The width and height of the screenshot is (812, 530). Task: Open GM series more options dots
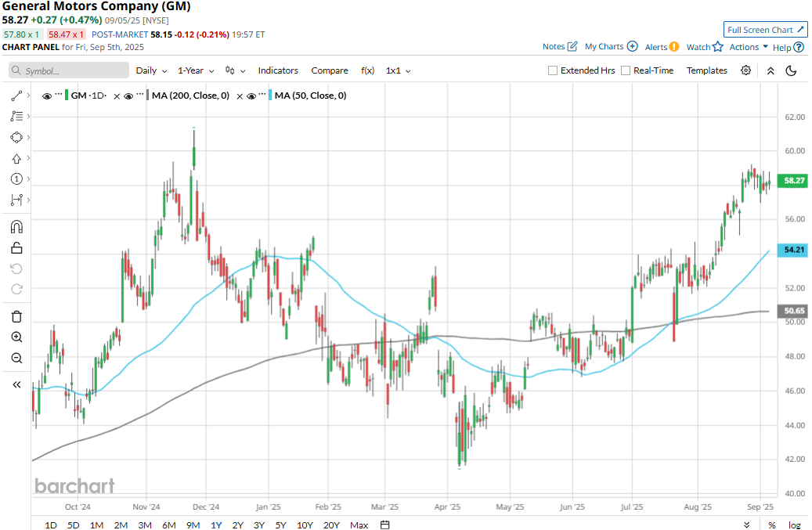tap(59, 94)
